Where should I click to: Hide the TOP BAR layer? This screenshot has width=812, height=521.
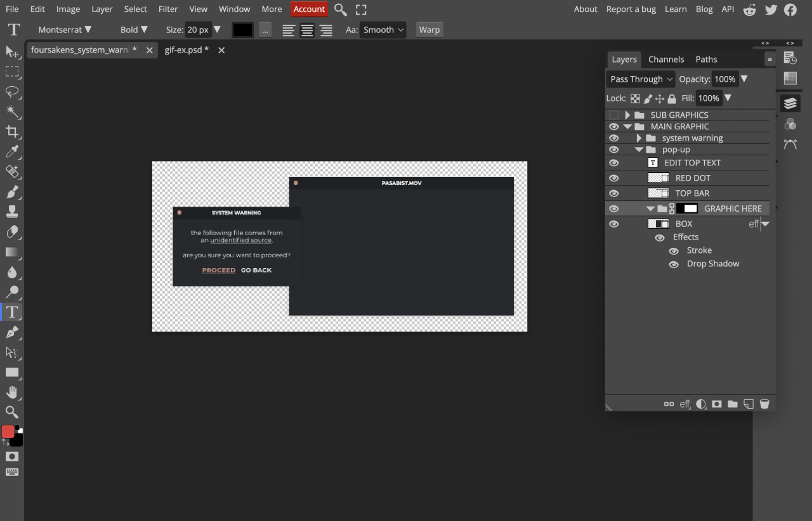613,193
